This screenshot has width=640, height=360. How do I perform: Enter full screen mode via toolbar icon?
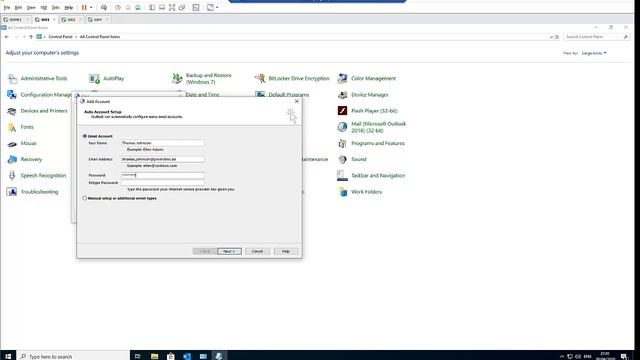[x=172, y=7]
